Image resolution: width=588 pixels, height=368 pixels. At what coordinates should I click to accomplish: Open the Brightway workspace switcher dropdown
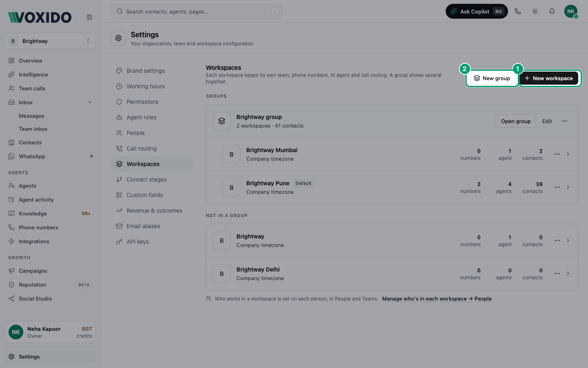51,41
